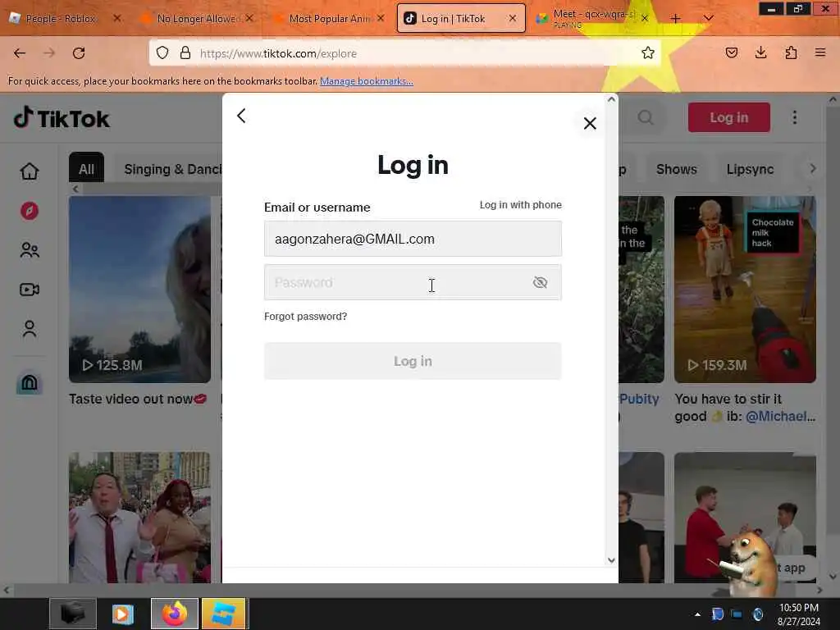Image resolution: width=840 pixels, height=630 pixels.
Task: Go back in the login dialog
Action: pyautogui.click(x=241, y=116)
